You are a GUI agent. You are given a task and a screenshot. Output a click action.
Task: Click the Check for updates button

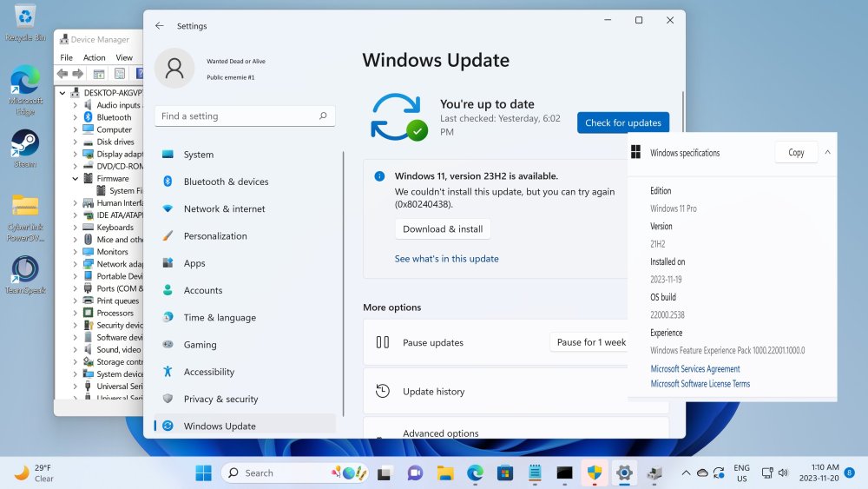click(623, 122)
